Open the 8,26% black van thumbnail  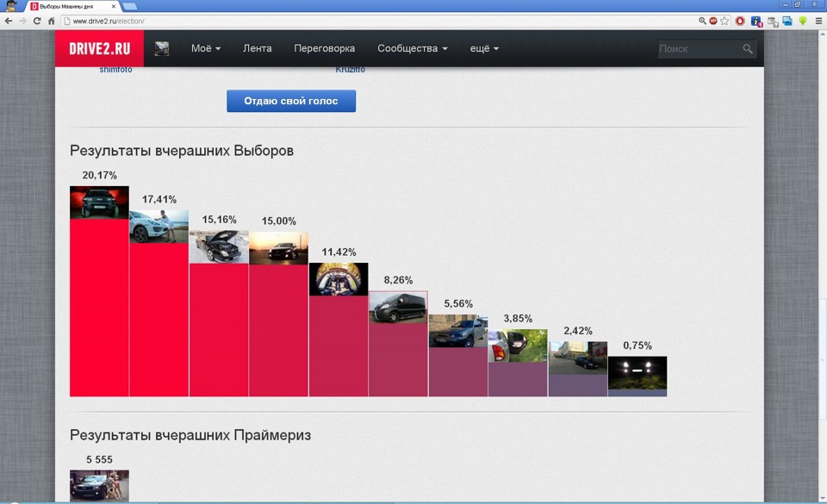398,307
